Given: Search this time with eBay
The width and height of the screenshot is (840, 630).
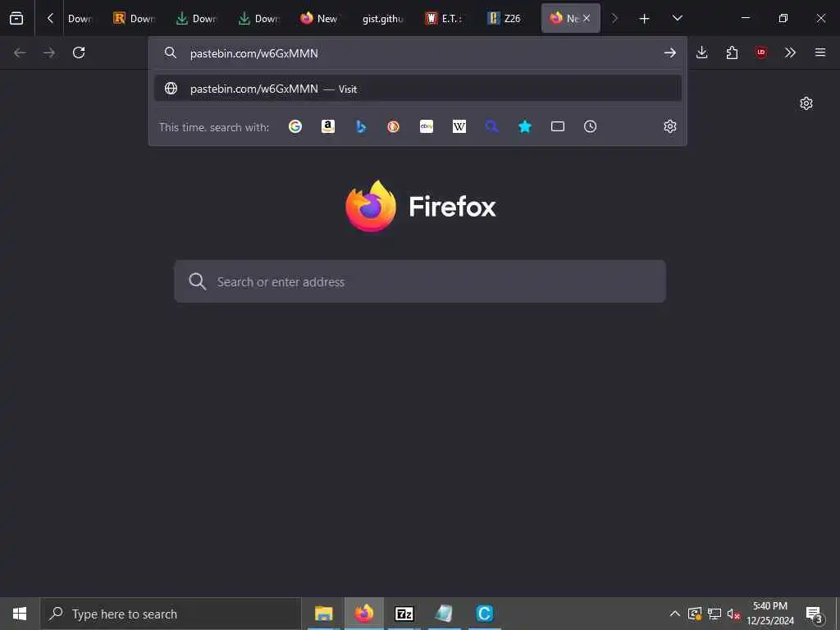Looking at the screenshot, I should 427,126.
